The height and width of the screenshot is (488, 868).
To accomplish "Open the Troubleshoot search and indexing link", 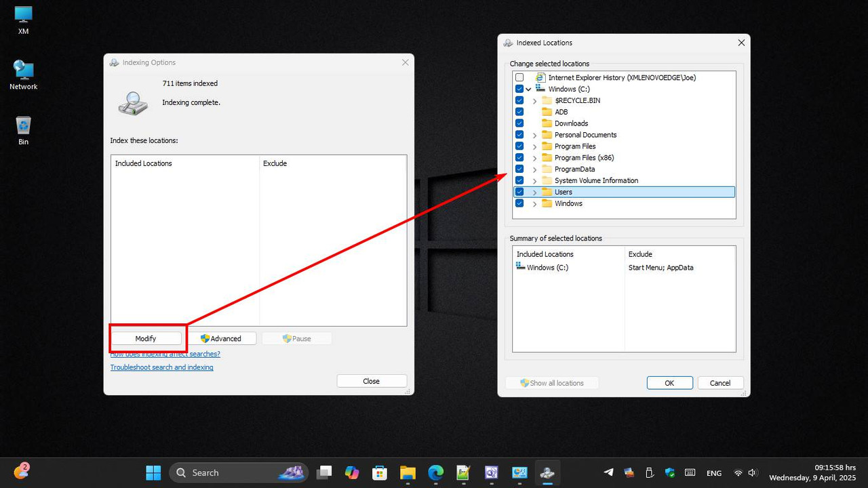I will (x=161, y=367).
